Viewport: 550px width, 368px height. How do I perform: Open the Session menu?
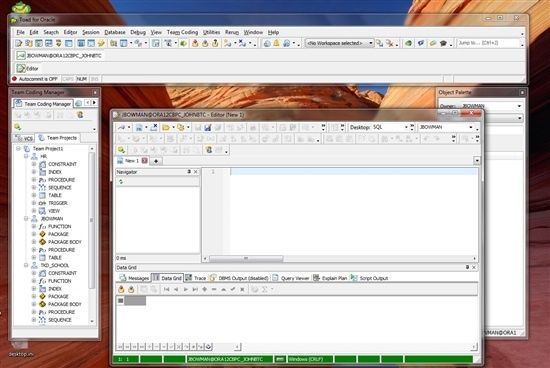coord(91,32)
